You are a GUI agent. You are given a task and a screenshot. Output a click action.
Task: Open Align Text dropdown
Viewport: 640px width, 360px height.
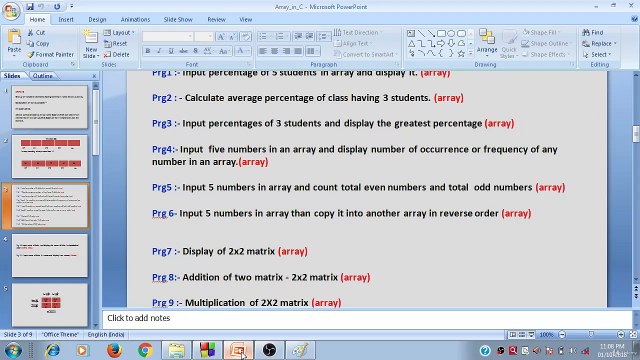[x=353, y=43]
